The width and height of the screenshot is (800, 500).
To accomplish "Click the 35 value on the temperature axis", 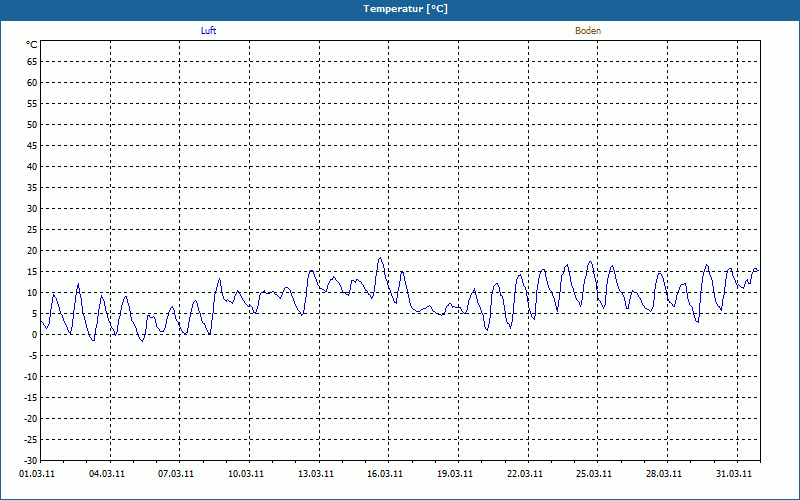I will click(x=32, y=188).
